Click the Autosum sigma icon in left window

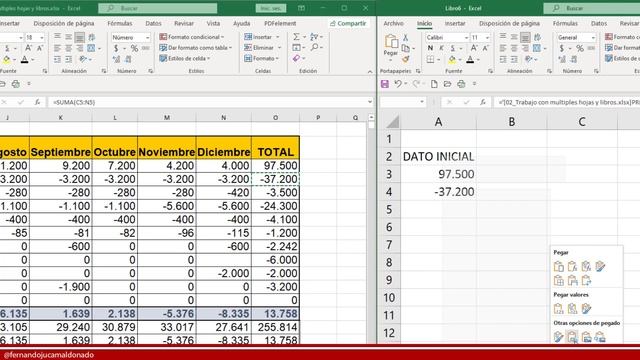pos(296,37)
